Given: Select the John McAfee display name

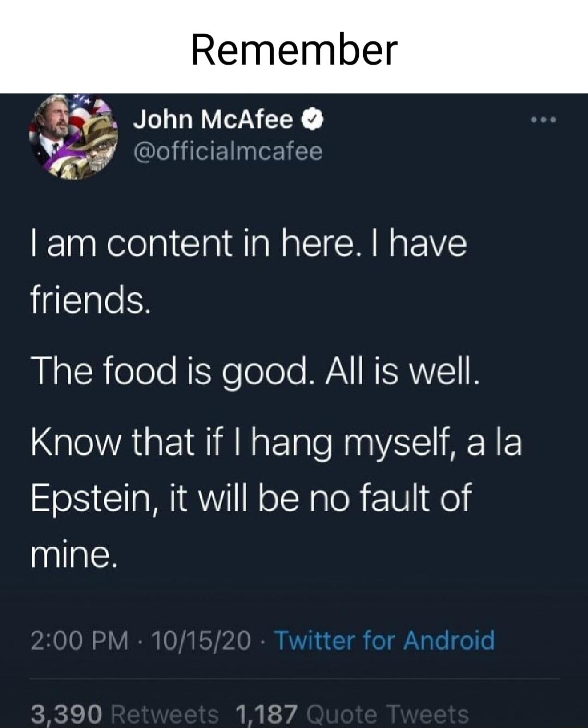Looking at the screenshot, I should [212, 120].
